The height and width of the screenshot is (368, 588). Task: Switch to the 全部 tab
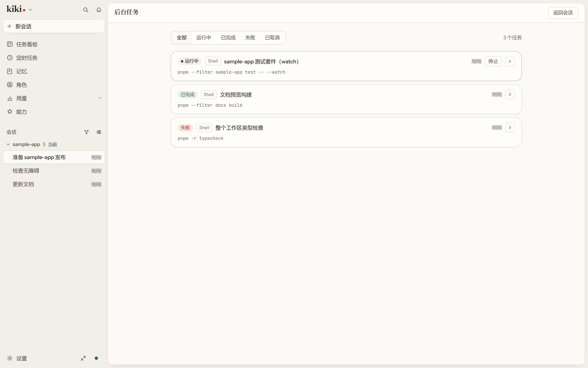[x=182, y=38]
